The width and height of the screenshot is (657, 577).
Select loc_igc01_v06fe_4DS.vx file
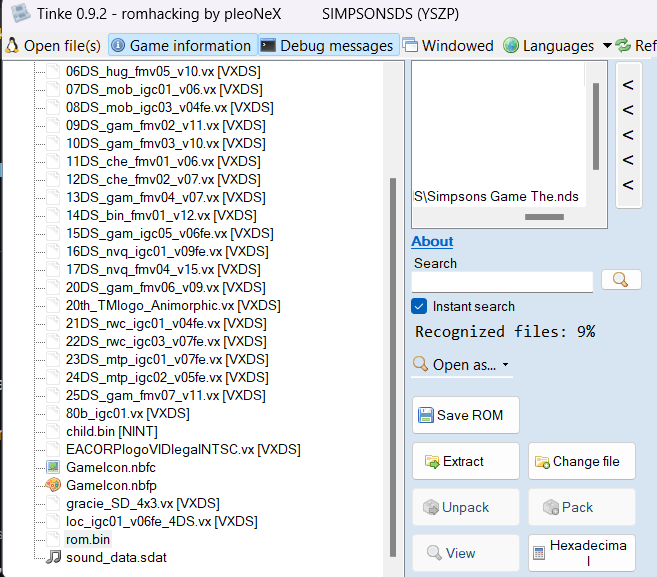[x=162, y=521]
